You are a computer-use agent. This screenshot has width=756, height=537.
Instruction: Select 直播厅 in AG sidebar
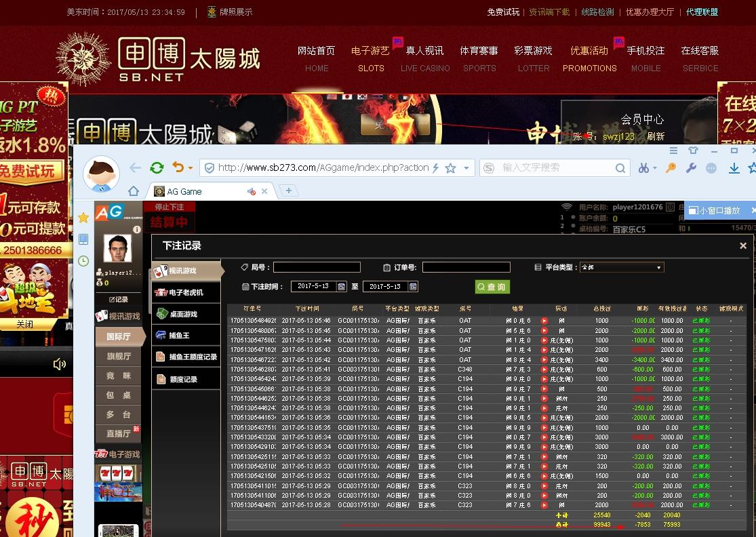point(119,434)
